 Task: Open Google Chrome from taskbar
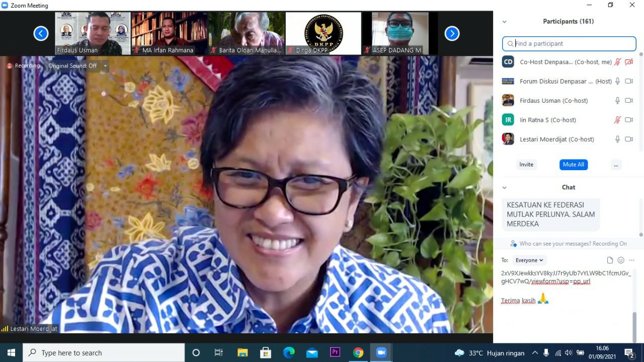(358, 352)
